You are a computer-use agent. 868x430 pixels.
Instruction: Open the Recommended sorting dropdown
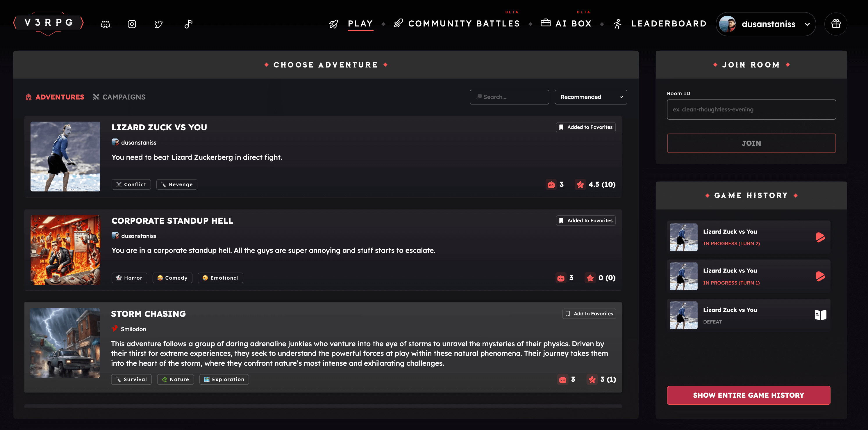[x=591, y=97]
